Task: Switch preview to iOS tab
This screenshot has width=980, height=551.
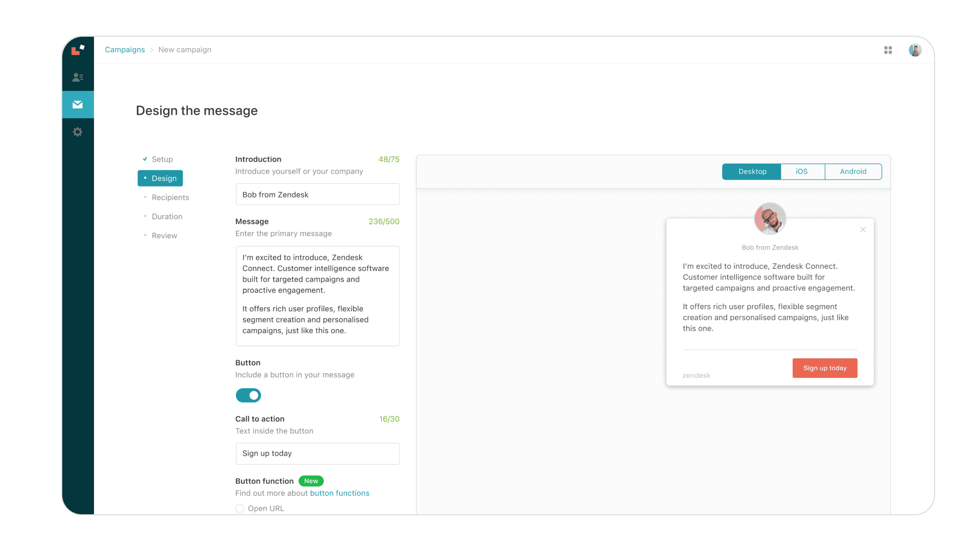Action: 802,171
